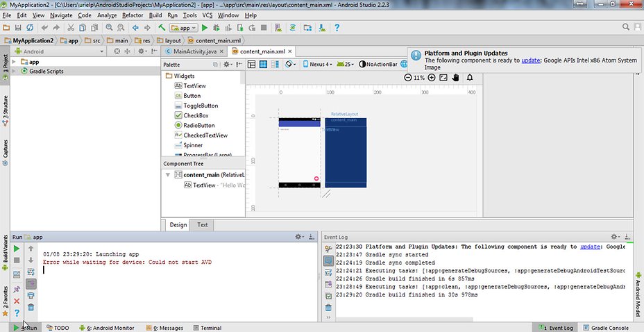644x332 pixels.
Task: Click the Open folder icon in main toolbar
Action: [6, 28]
